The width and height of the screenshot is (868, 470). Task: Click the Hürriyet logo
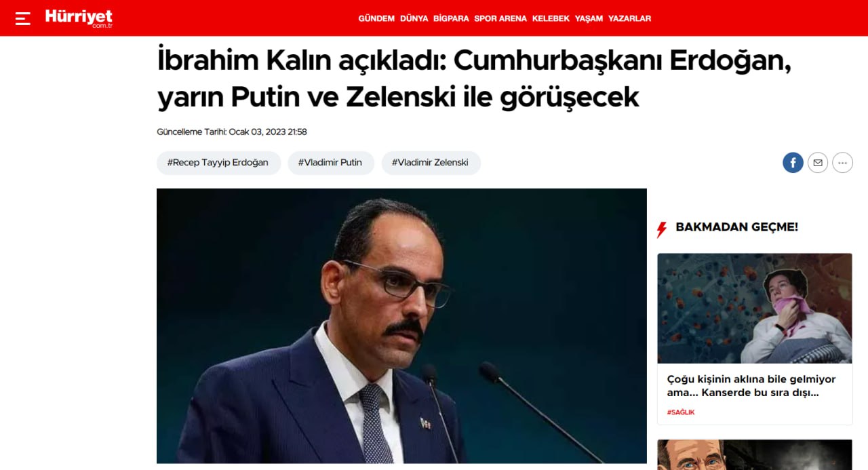coord(79,18)
